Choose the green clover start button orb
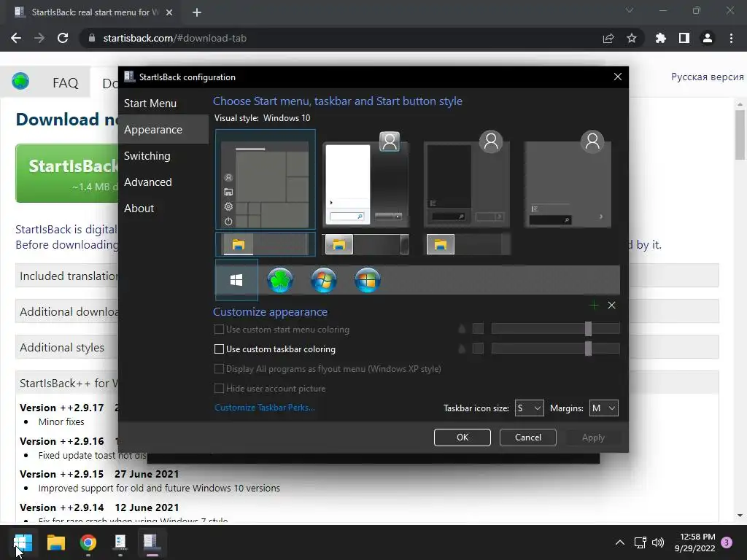The width and height of the screenshot is (747, 560). (280, 280)
